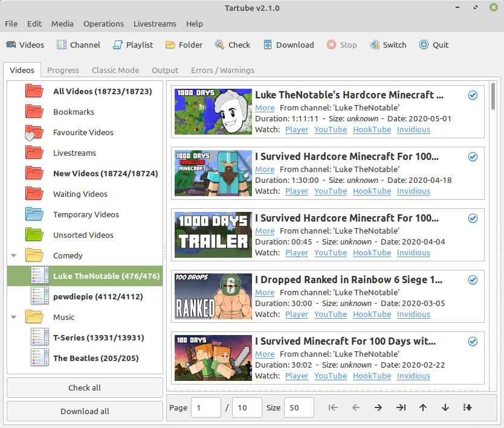The width and height of the screenshot is (504, 428).
Task: Toggle checkmark on Minecraft 100 Days video
Action: tap(473, 341)
